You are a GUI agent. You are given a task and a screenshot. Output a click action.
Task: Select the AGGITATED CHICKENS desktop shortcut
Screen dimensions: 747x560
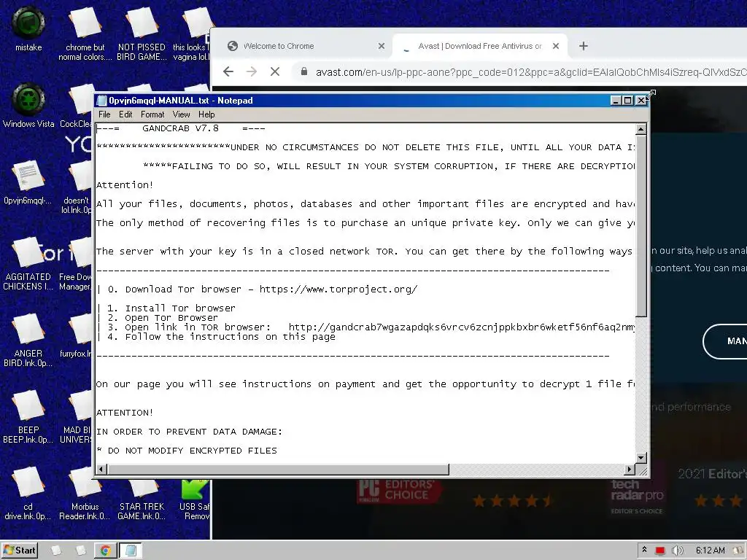(28, 264)
